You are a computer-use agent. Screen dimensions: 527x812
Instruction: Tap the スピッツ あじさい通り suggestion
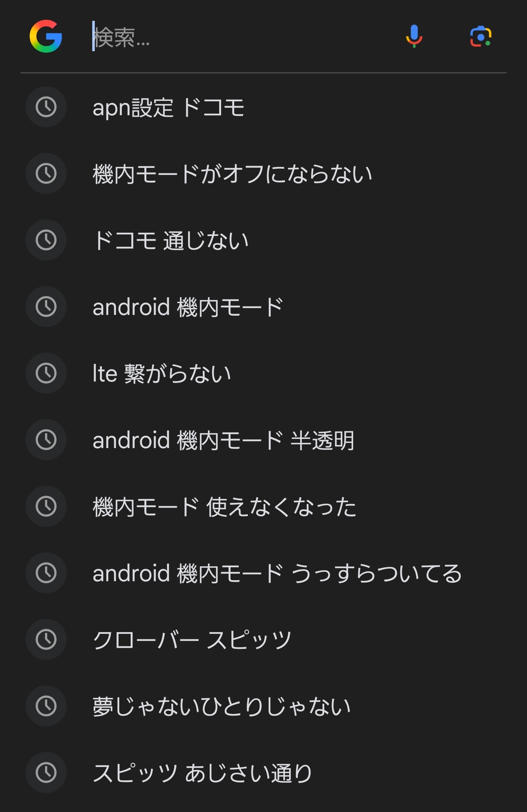[202, 773]
